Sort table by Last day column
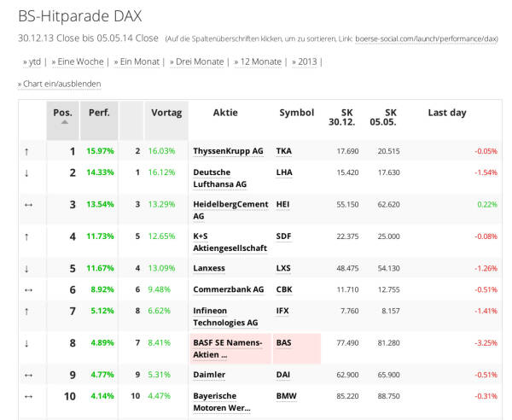This screenshot has height=420, width=512. click(447, 112)
